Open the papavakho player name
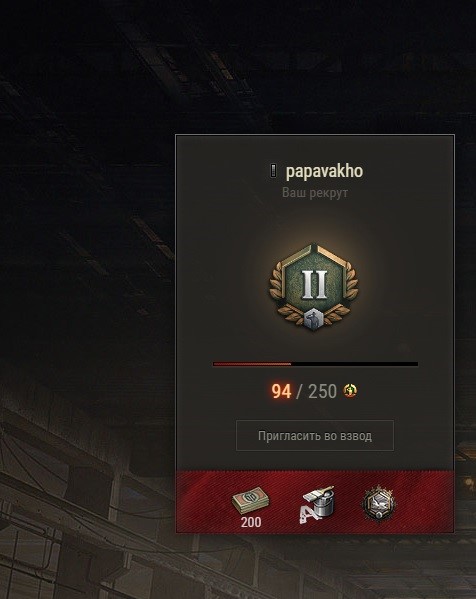The height and width of the screenshot is (599, 476). [324, 171]
